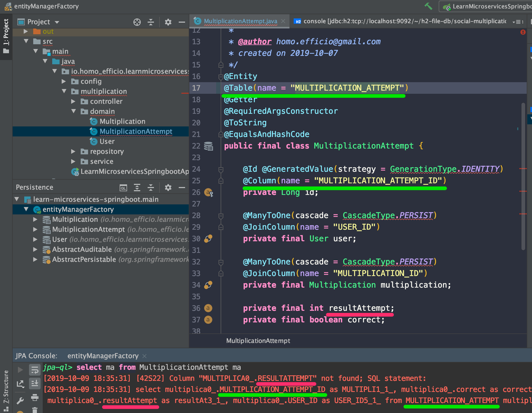Expand all in Persistence panel toolbar
Viewport: 532px width, 413px height.
coord(137,188)
